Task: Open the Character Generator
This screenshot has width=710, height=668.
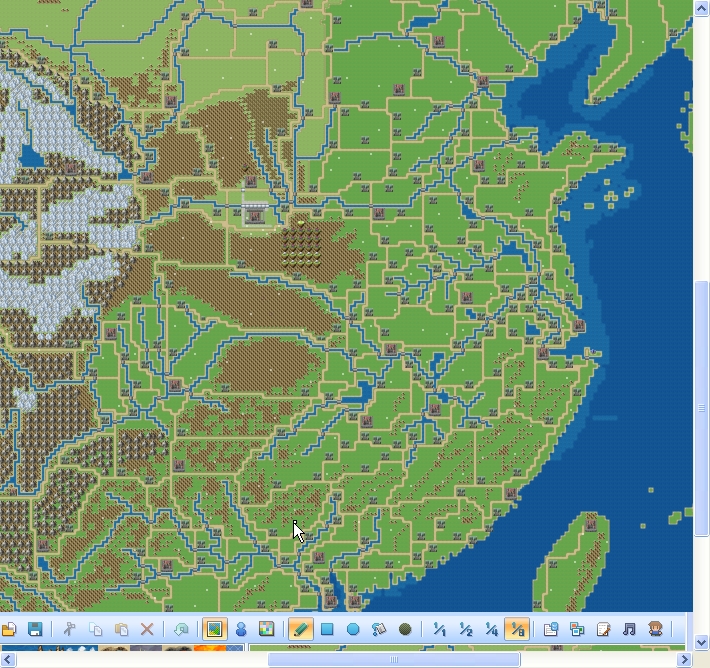Action: coord(655,629)
